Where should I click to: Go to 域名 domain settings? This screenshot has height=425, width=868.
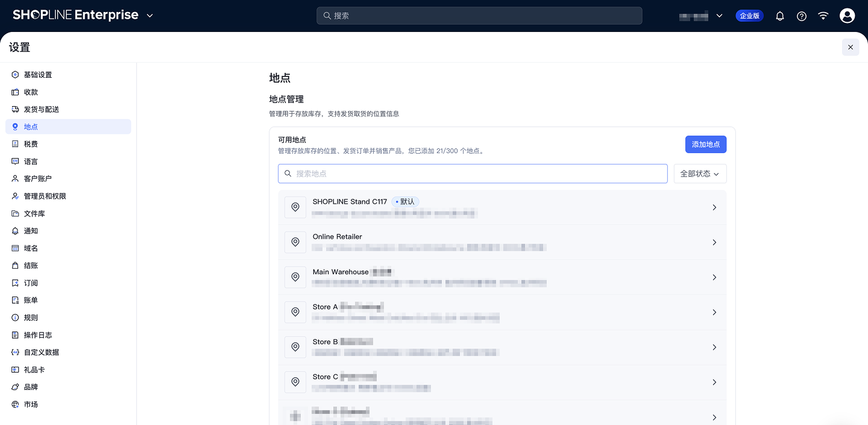(68, 248)
